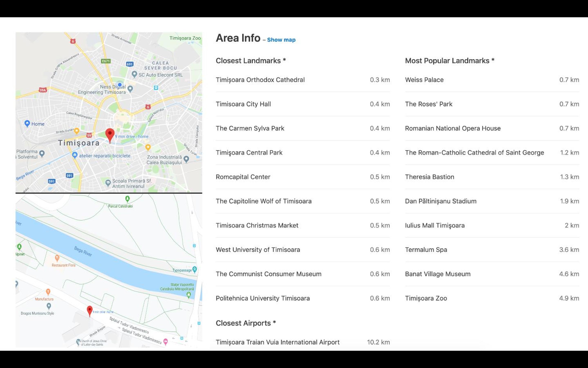Open Church of Jesus Christ marker

(x=78, y=342)
